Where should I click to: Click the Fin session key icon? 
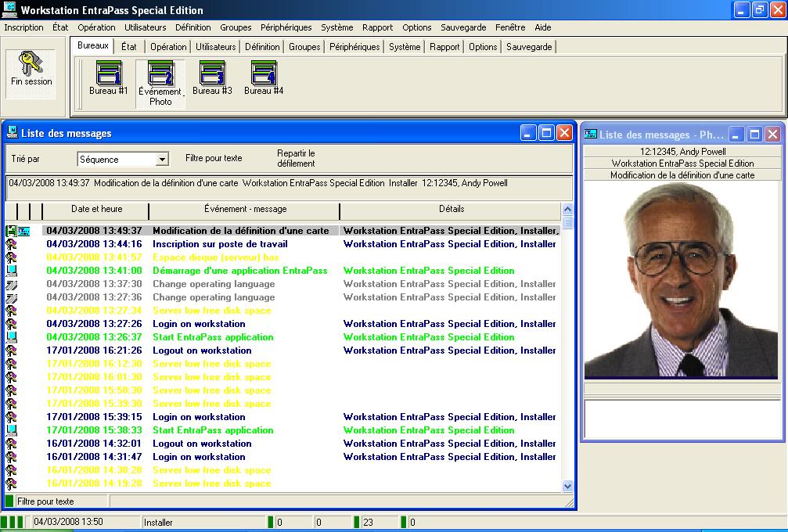(31, 63)
